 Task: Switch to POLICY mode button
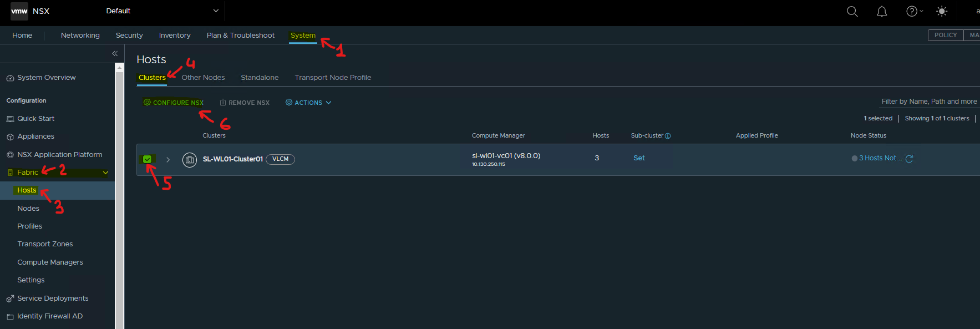coord(946,35)
